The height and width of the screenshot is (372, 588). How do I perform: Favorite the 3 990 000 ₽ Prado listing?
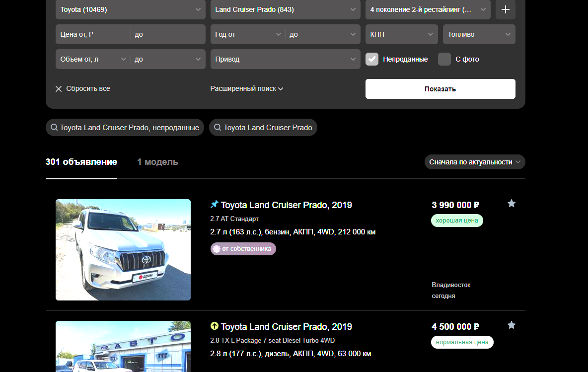tap(511, 204)
